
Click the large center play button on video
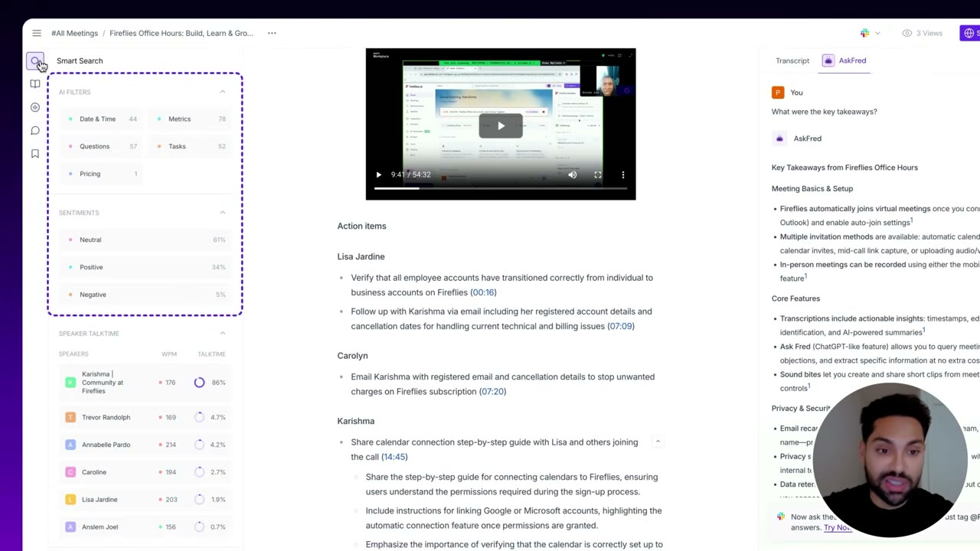501,126
